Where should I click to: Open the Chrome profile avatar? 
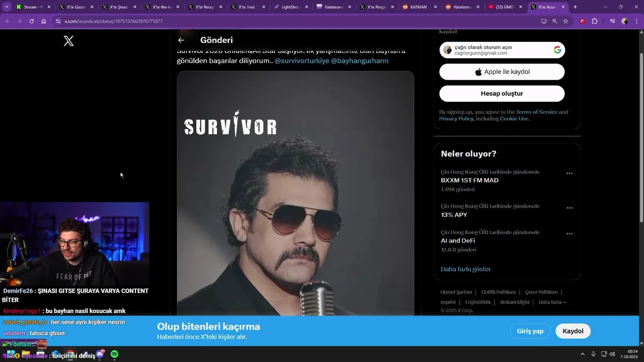coord(624,21)
